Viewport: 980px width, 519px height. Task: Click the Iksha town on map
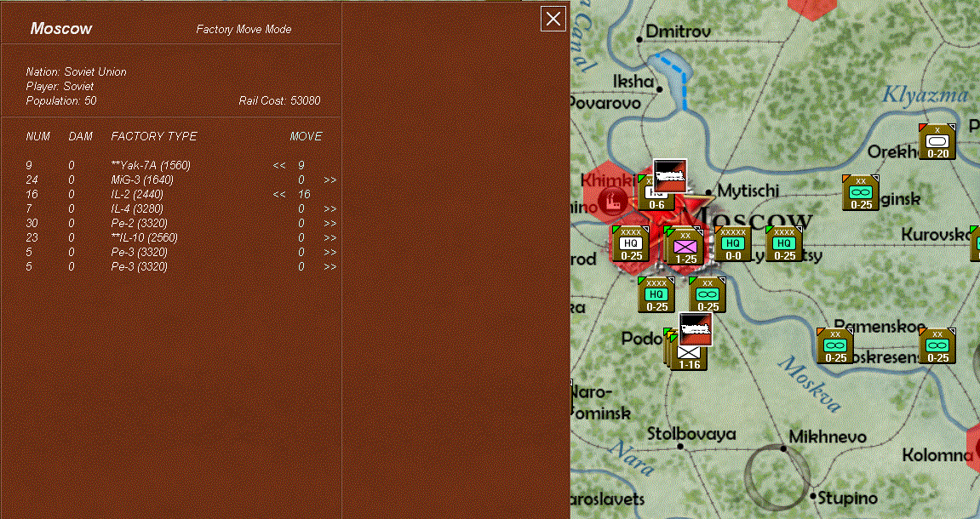[635, 83]
